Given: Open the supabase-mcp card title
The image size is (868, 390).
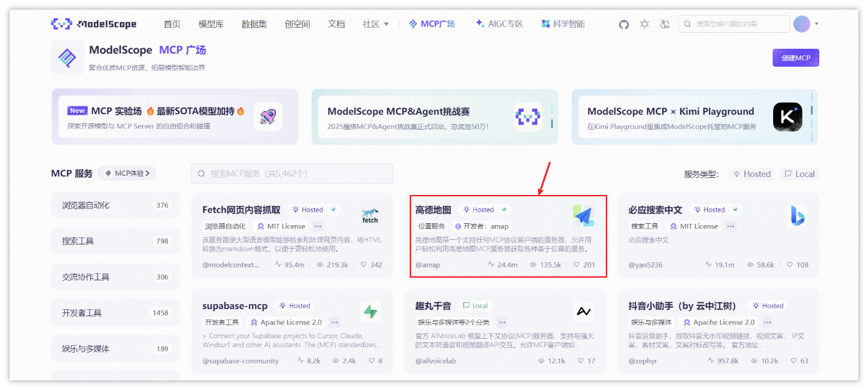Looking at the screenshot, I should pyautogui.click(x=235, y=306).
